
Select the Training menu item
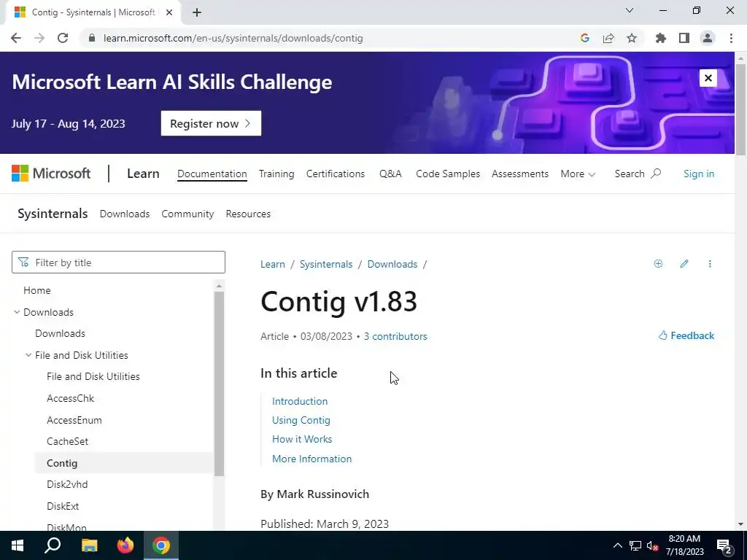pyautogui.click(x=276, y=174)
